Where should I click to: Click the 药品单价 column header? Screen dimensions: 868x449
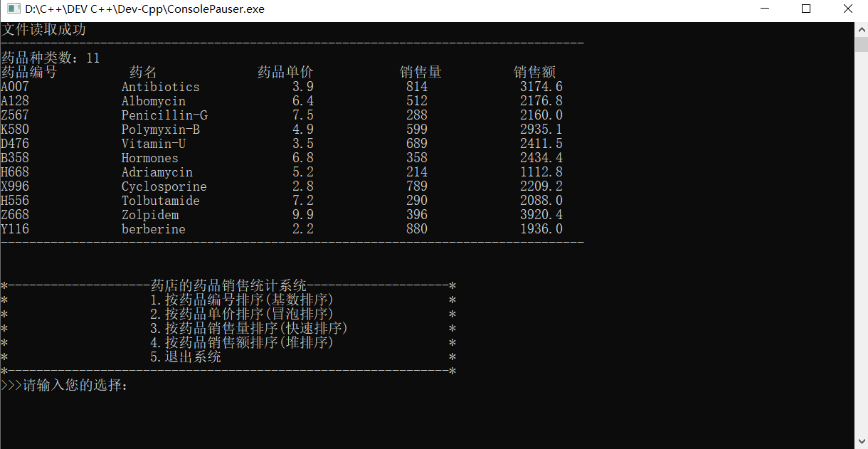tap(285, 73)
